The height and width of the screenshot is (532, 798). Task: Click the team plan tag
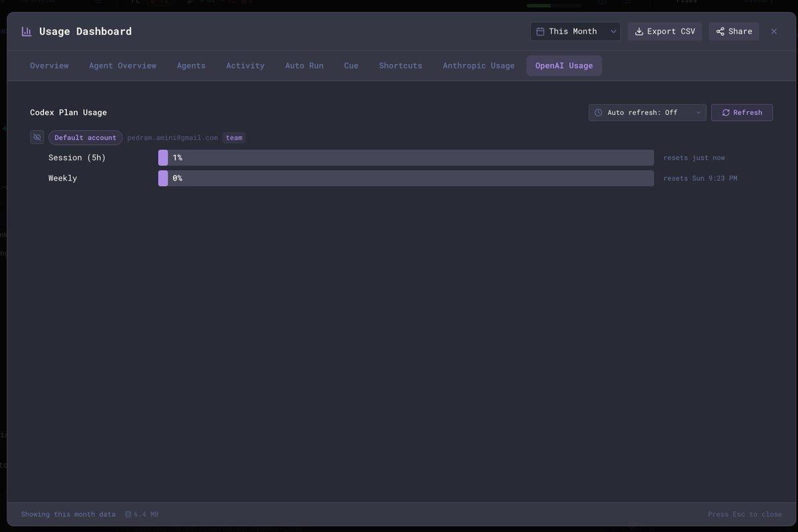click(x=234, y=138)
